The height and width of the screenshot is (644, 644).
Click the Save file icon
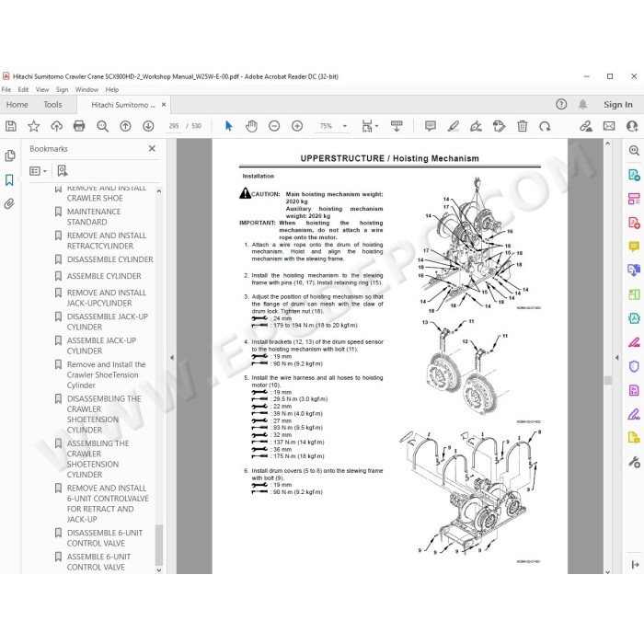click(11, 126)
